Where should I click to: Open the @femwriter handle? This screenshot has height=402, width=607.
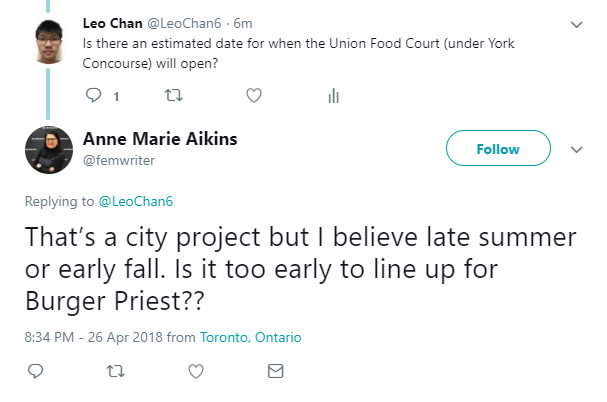coord(119,160)
